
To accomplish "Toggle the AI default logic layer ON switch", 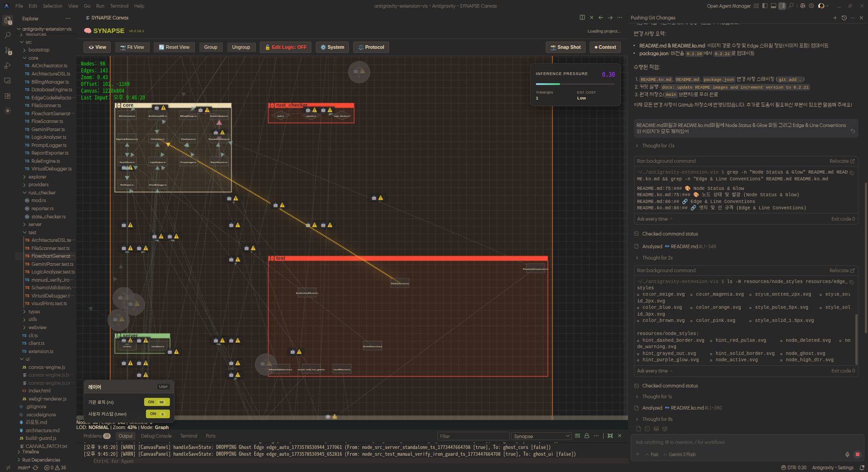I will click(x=156, y=402).
